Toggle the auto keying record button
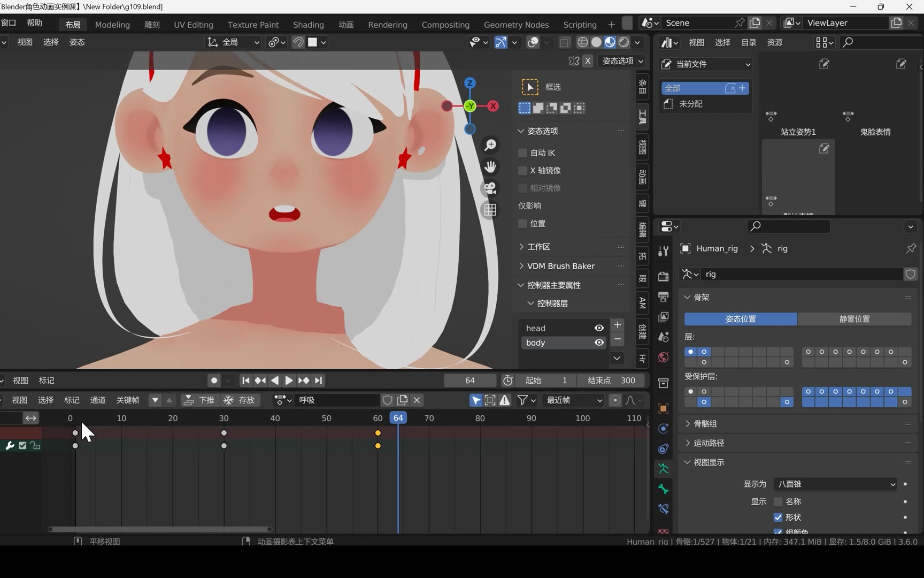924x578 pixels. coord(214,381)
